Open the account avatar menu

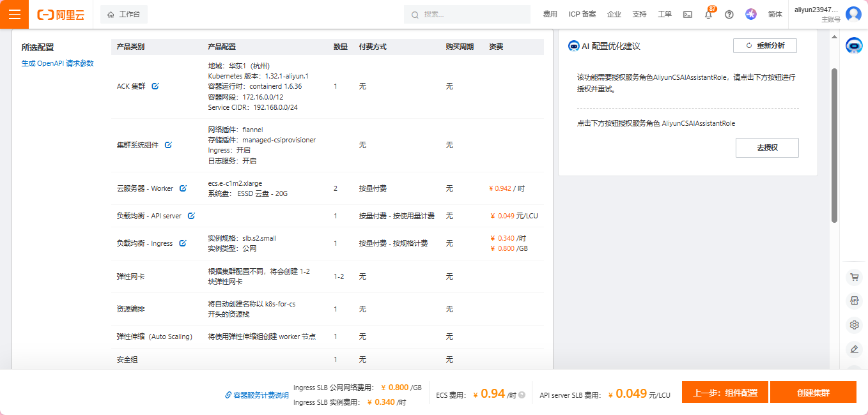[x=853, y=14]
